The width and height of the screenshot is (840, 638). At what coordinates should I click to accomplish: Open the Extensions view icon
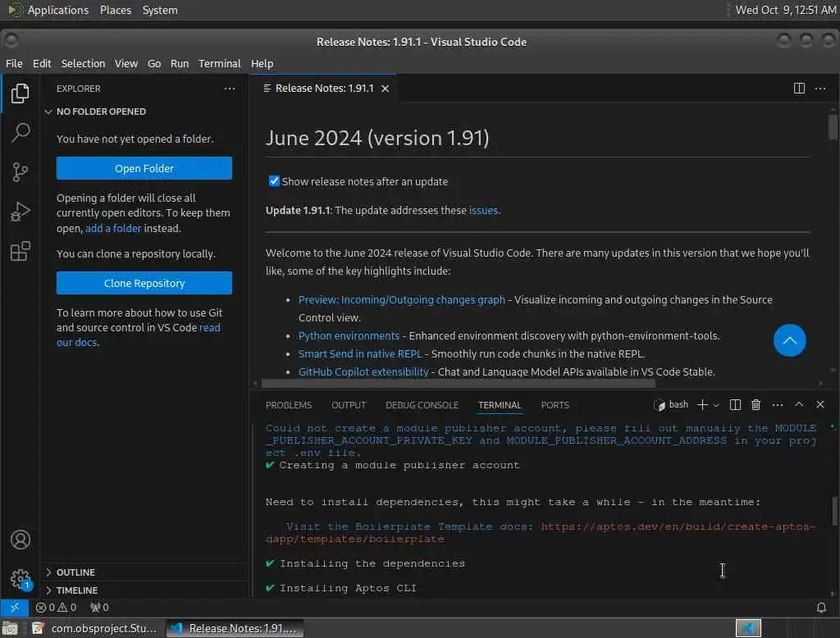20,251
